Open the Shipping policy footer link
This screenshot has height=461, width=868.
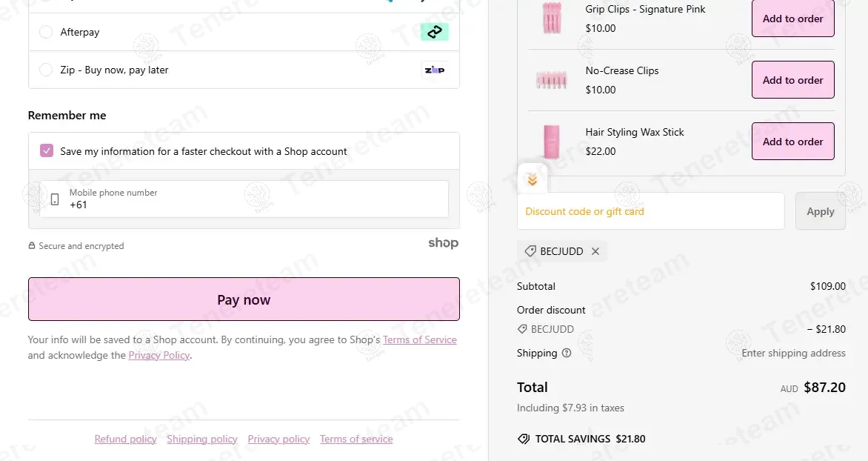coord(202,439)
